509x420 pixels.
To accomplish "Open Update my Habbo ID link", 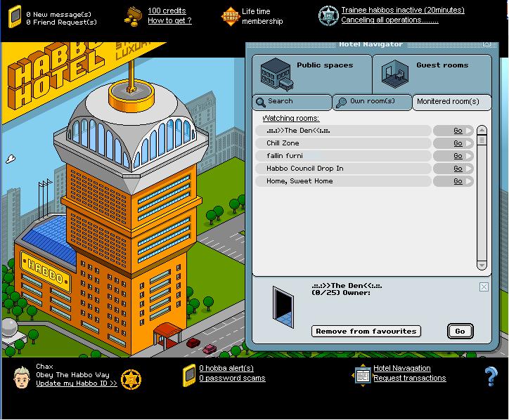I will (x=77, y=383).
